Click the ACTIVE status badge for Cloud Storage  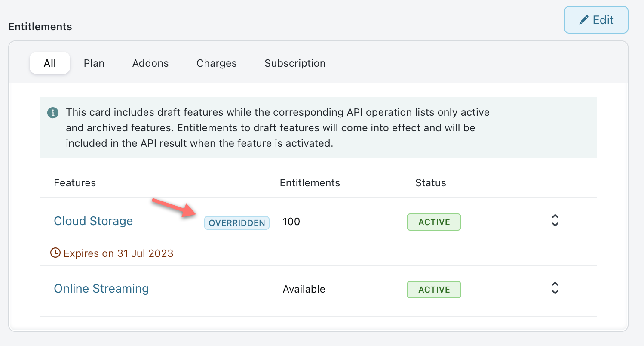[434, 222]
